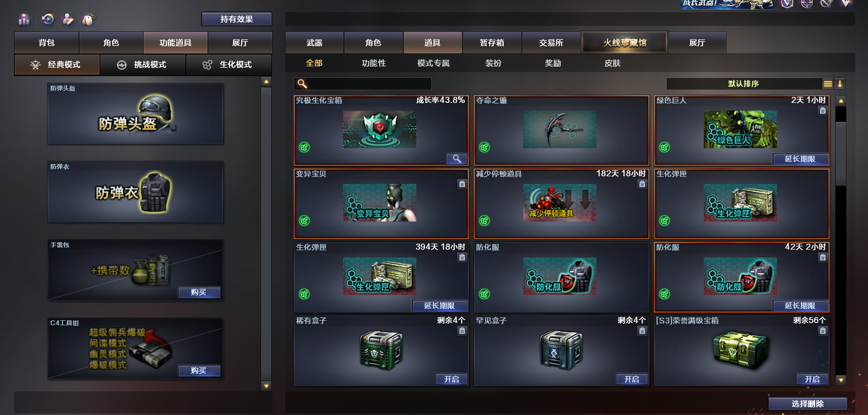
Task: Toggle the list view icon beside sort
Action: 828,84
